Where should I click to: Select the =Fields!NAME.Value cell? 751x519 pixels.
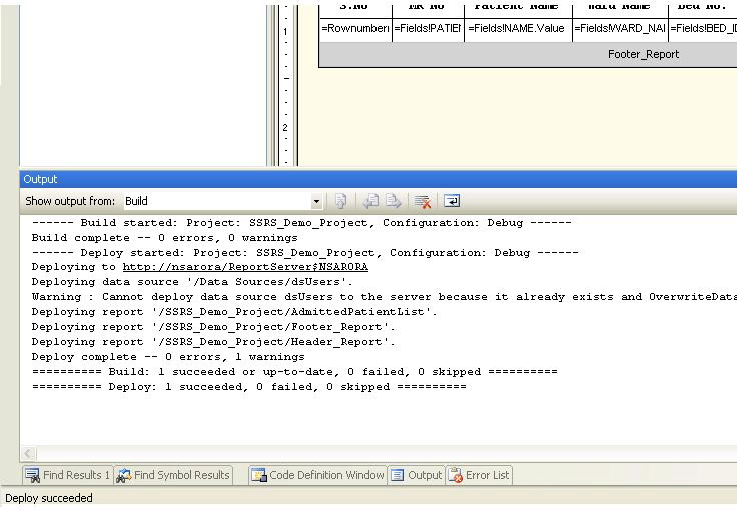point(518,29)
